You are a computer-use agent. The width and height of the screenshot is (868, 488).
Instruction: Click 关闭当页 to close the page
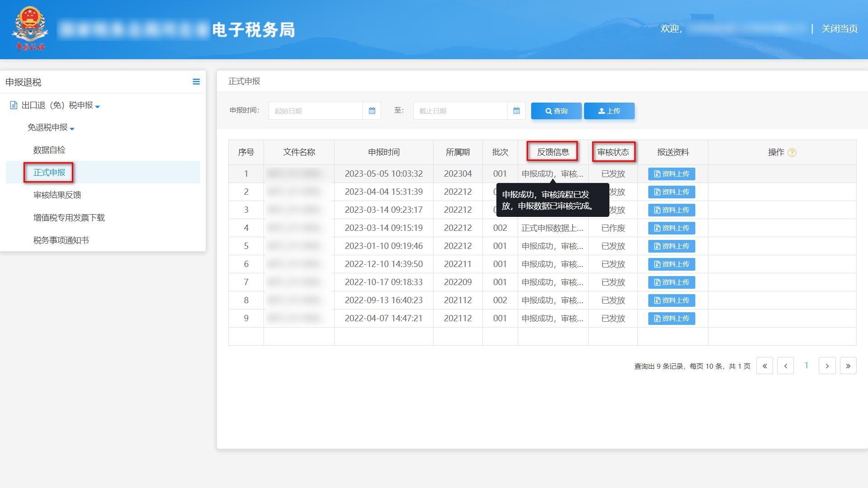point(840,29)
